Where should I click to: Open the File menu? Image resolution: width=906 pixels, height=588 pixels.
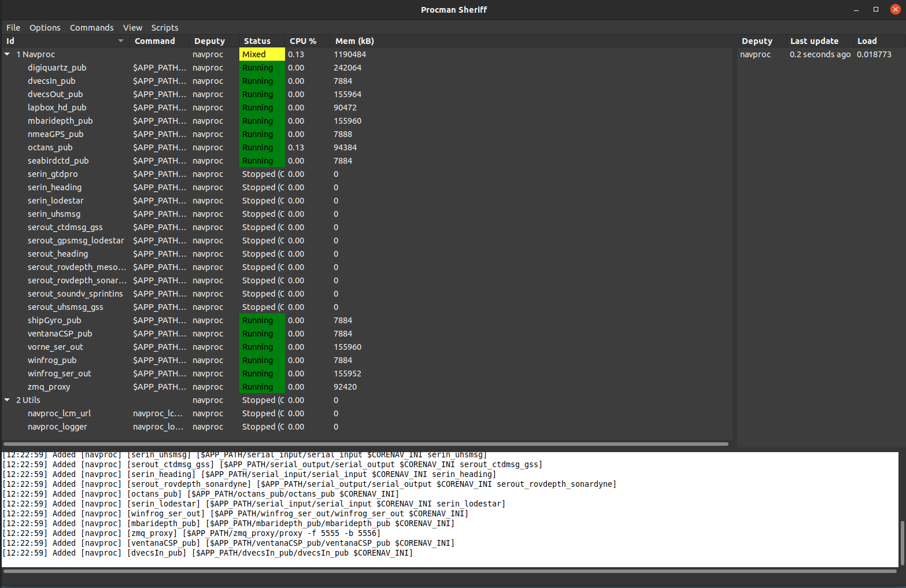coord(13,28)
